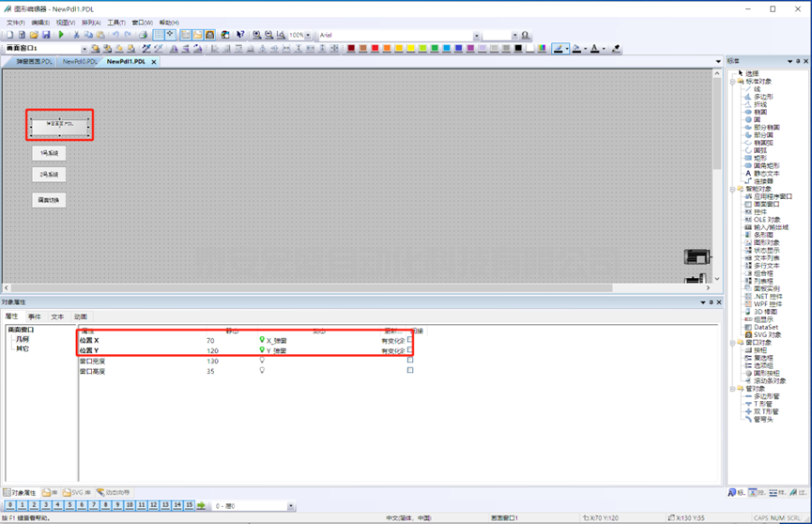Click the 1号系统 button on canvas

click(49, 153)
